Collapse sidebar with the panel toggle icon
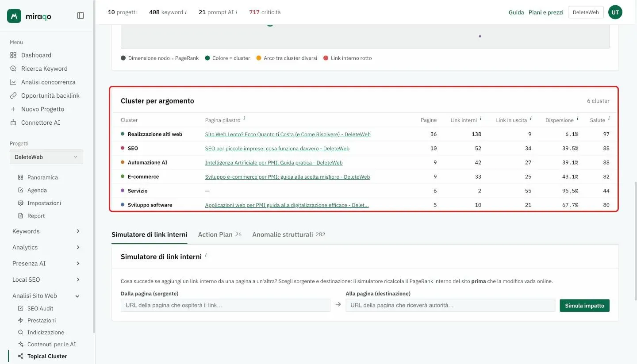This screenshot has height=364, width=637. click(x=81, y=15)
